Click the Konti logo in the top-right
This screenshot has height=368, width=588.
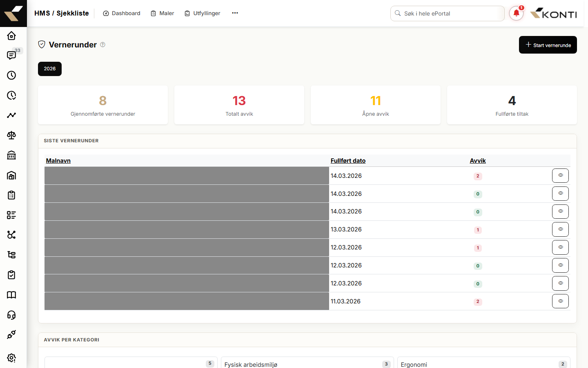pyautogui.click(x=553, y=13)
